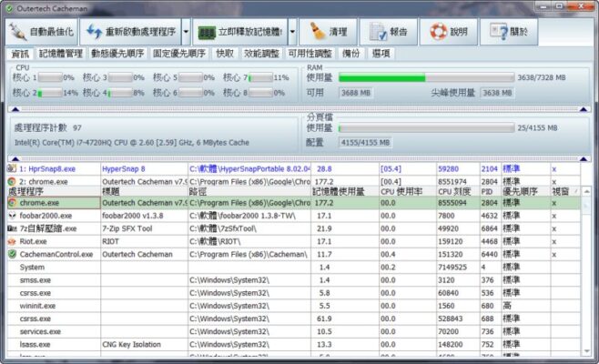The image size is (599, 364).
Task: Select the 2: chrome.exe top row
Action: pyautogui.click(x=293, y=181)
